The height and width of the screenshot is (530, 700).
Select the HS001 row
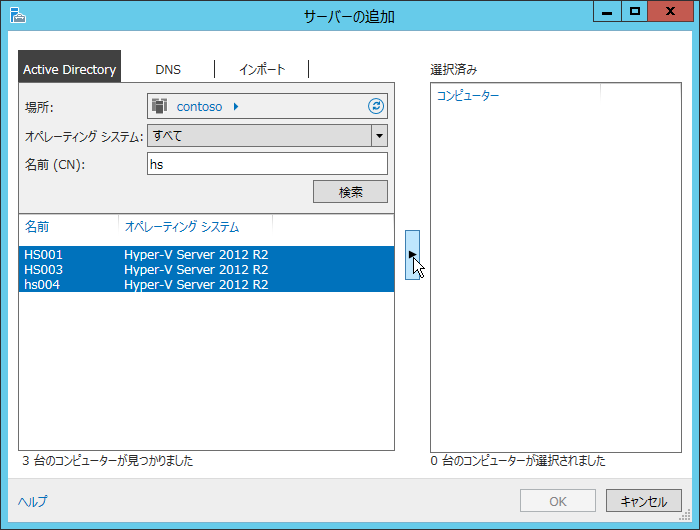206,255
